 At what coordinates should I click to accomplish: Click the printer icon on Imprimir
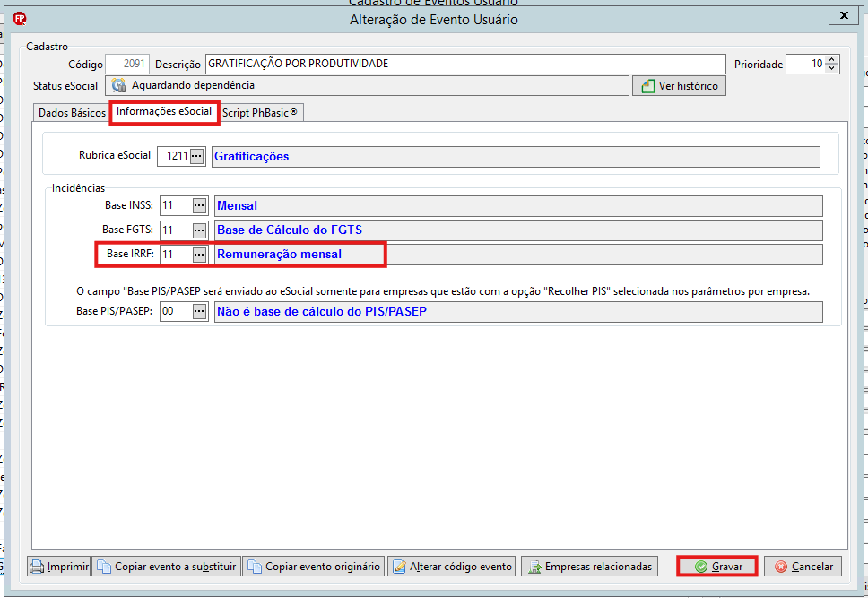[37, 567]
